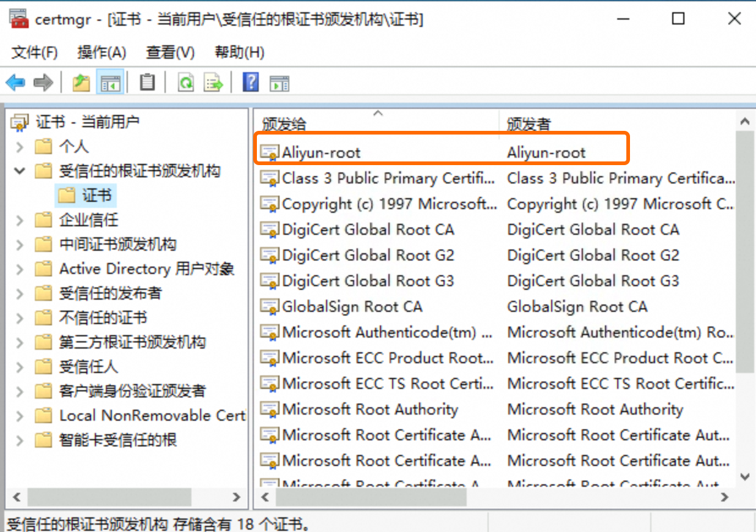The height and width of the screenshot is (532, 756).
Task: Click certificate icon of Microsoft Root Authority
Action: click(x=270, y=410)
